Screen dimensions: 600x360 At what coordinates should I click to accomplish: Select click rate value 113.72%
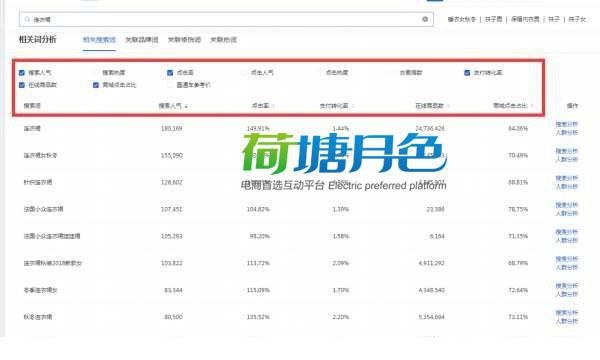pyautogui.click(x=258, y=263)
